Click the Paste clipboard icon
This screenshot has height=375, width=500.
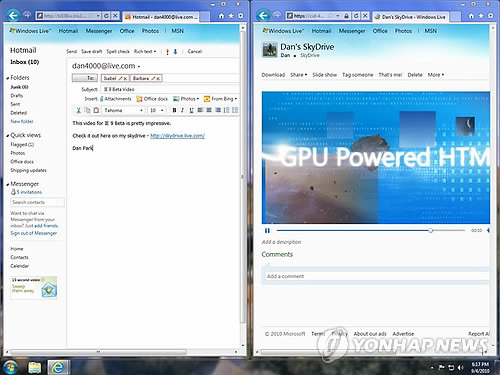click(96, 110)
